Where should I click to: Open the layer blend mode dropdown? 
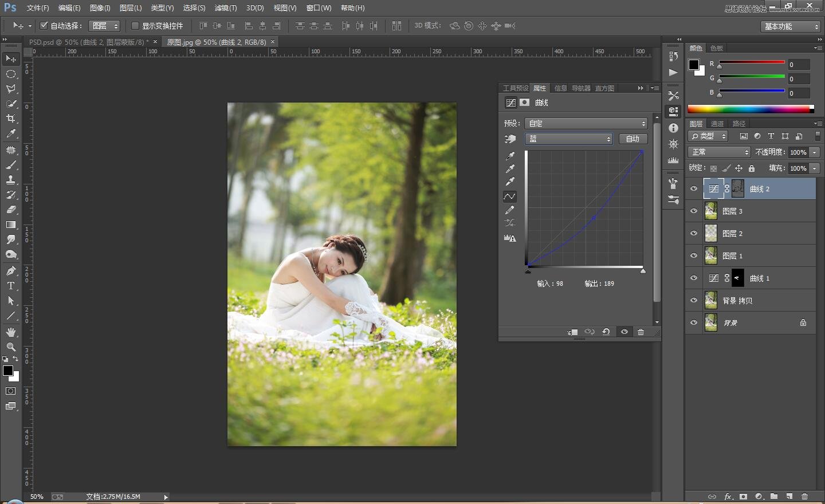(x=719, y=152)
